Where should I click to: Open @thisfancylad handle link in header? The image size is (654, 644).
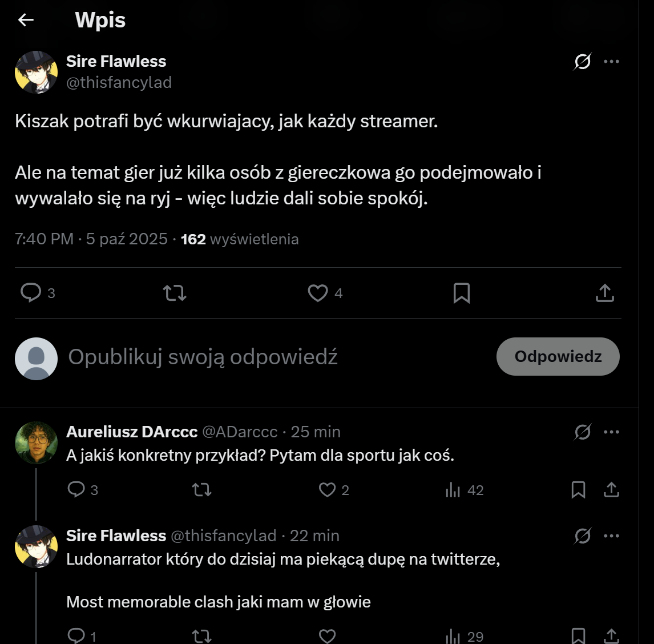coord(119,82)
